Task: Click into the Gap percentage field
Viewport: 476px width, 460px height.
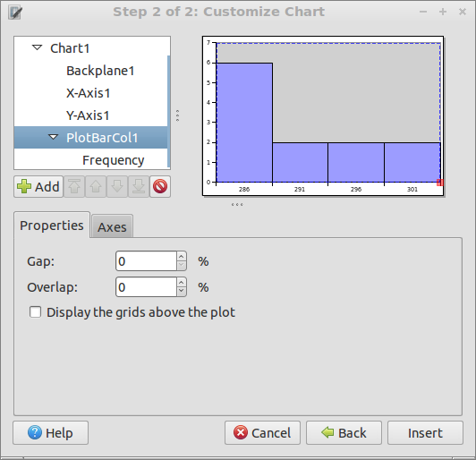Action: point(146,261)
